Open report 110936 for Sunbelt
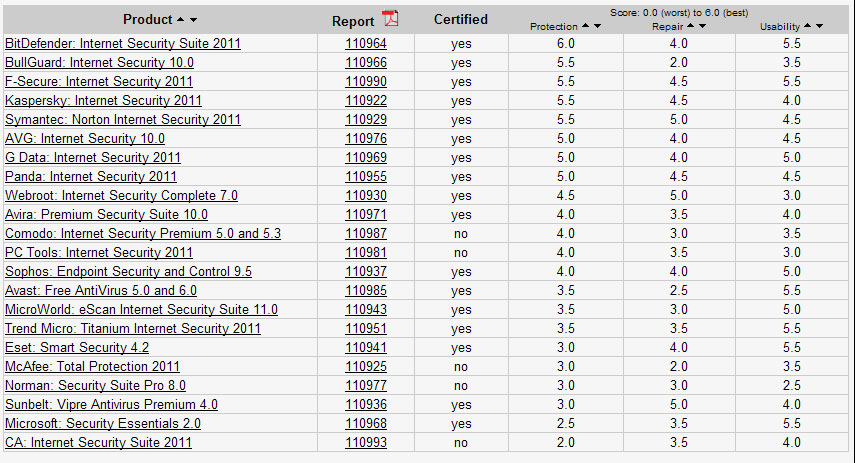 pyautogui.click(x=366, y=405)
